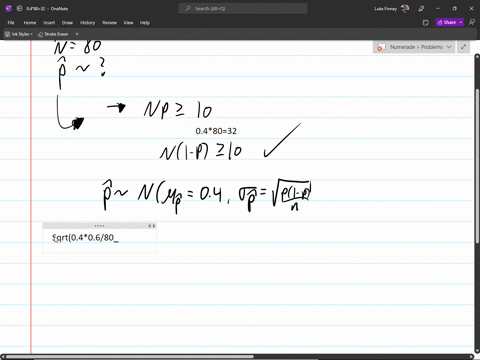The image size is (480, 360).
Task: Open the Customize Quick Access Toolbar arrow
Action: [x=77, y=34]
